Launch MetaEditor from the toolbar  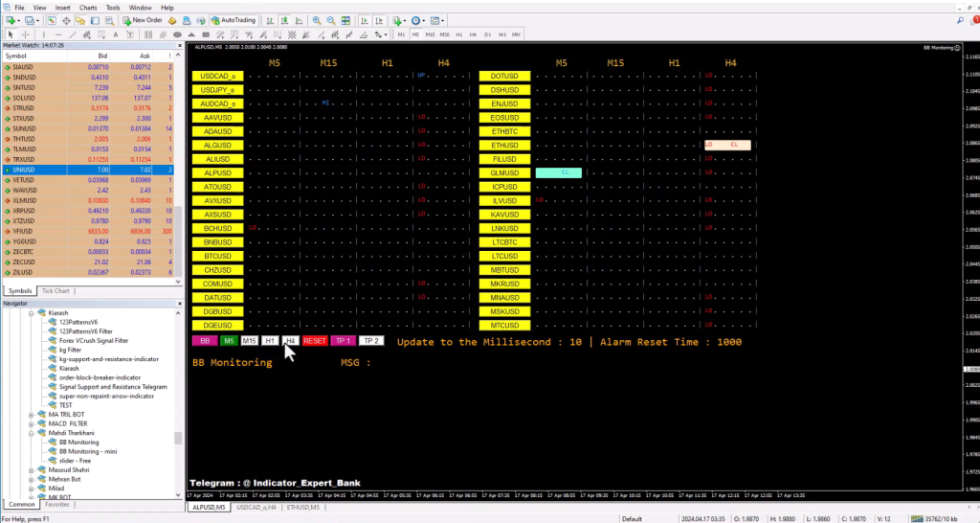[172, 21]
